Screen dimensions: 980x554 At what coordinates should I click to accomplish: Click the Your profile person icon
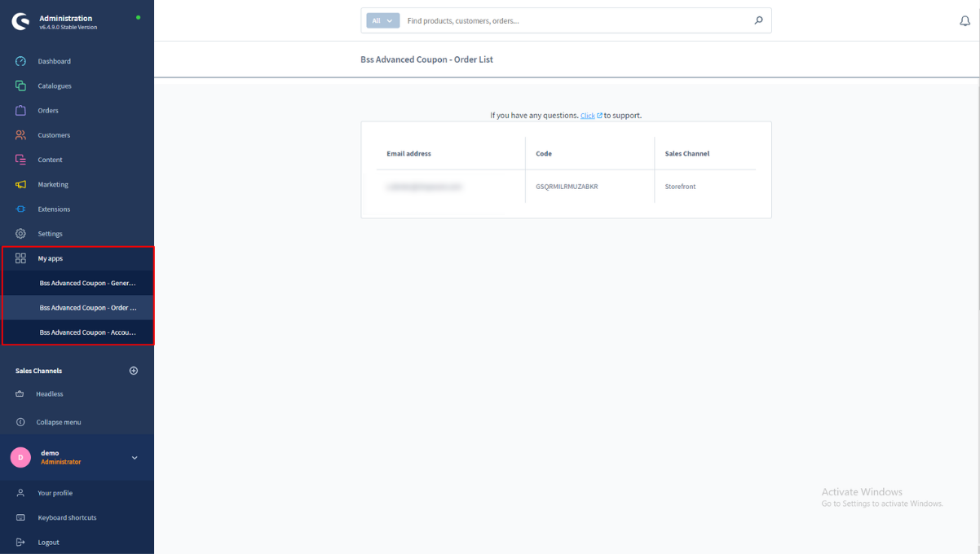(x=20, y=493)
